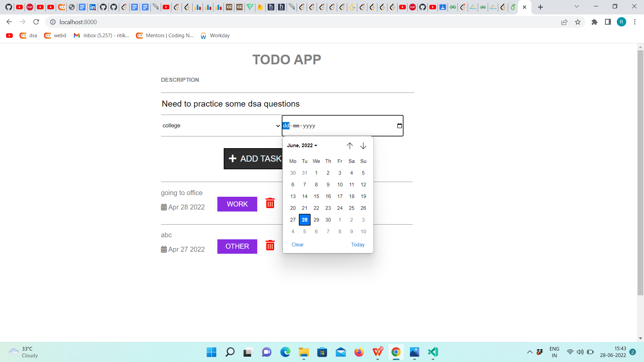Open taskbar Search
644x362 pixels.
pos(230,352)
